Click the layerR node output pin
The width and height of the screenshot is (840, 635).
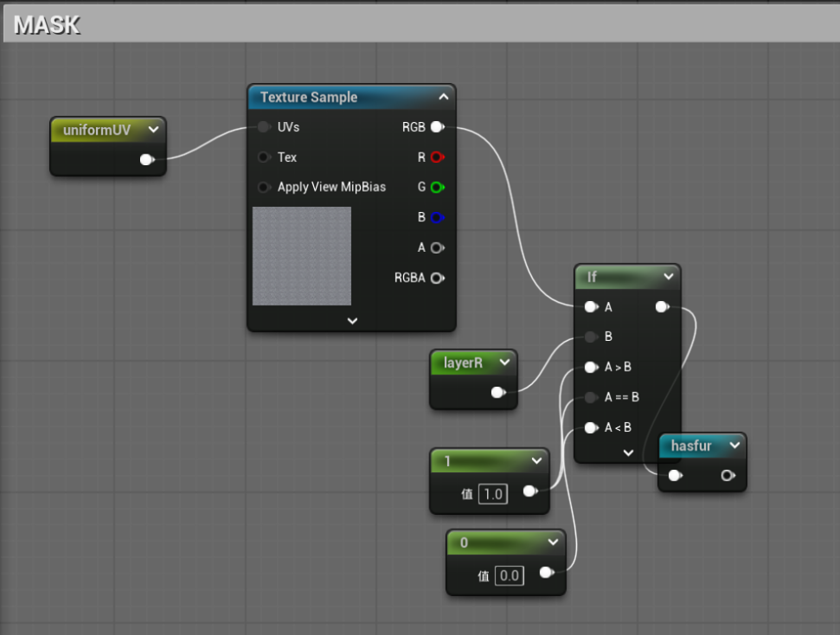[498, 392]
